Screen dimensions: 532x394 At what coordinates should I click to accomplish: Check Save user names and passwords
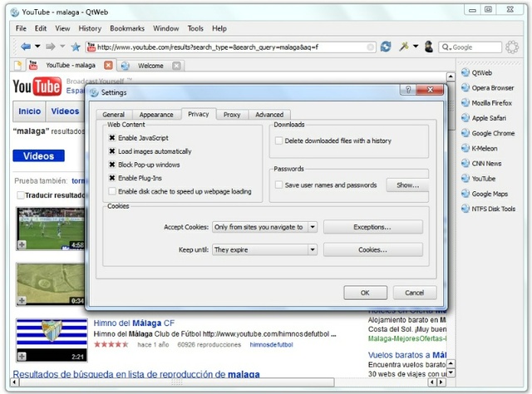pos(278,185)
